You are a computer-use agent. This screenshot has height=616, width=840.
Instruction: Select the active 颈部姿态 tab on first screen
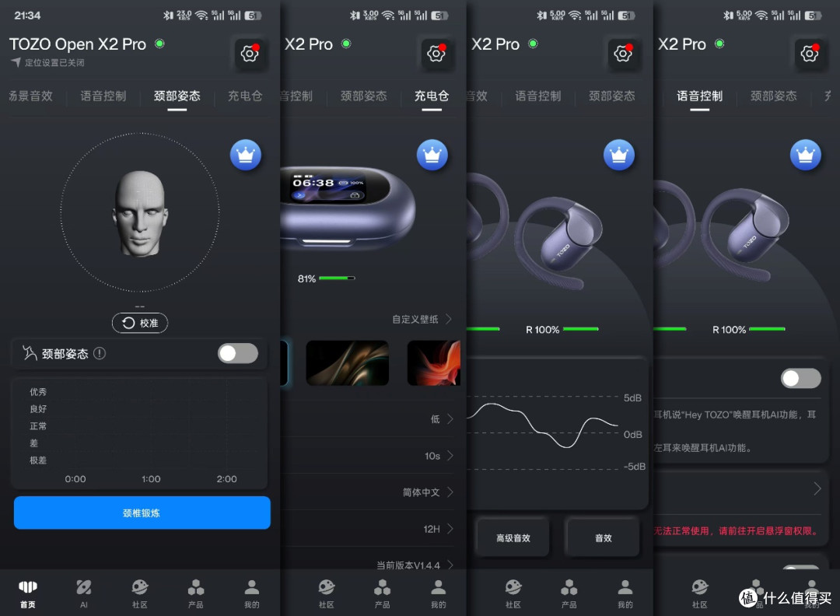177,96
